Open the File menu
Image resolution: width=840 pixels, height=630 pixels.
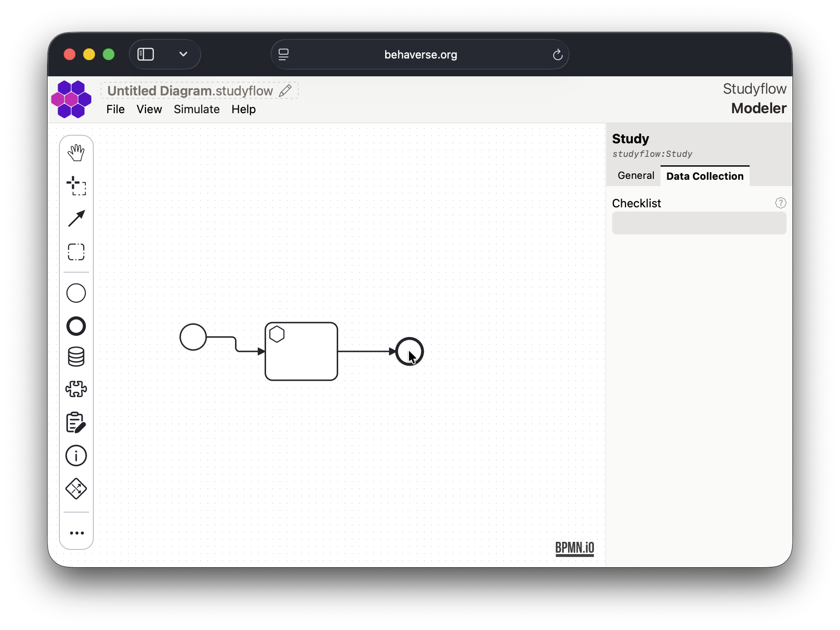click(115, 109)
